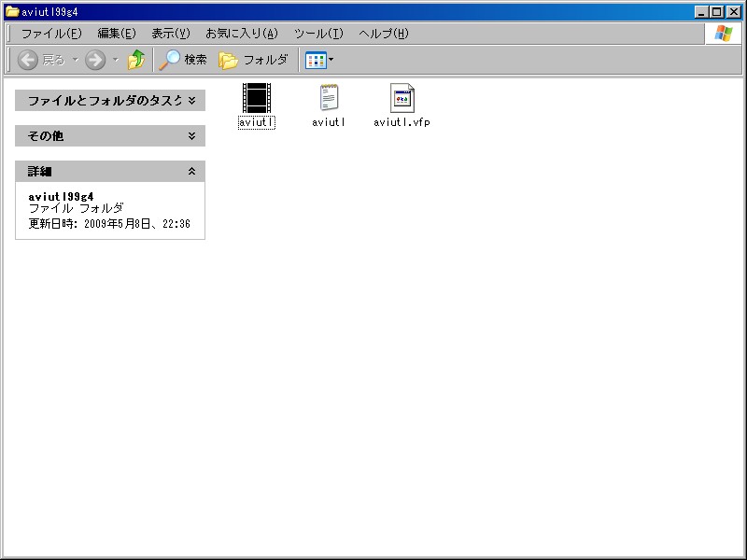747x560 pixels.
Task: Open the ヘルプ(H) menu
Action: (x=384, y=34)
